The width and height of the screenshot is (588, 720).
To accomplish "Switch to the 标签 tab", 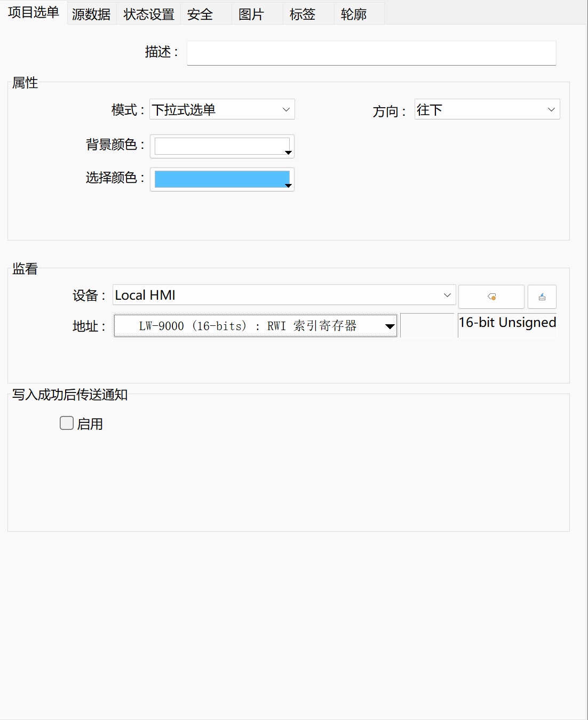I will [303, 14].
